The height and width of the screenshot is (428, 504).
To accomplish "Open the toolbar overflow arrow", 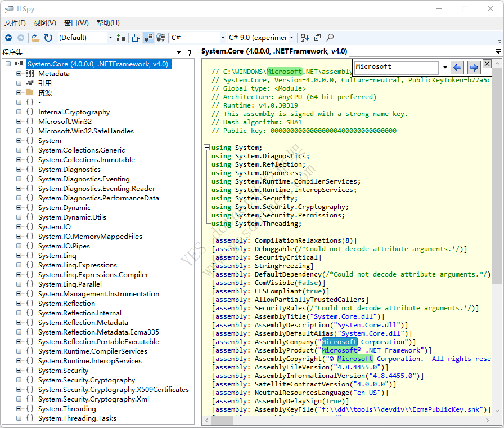I will pos(499,42).
